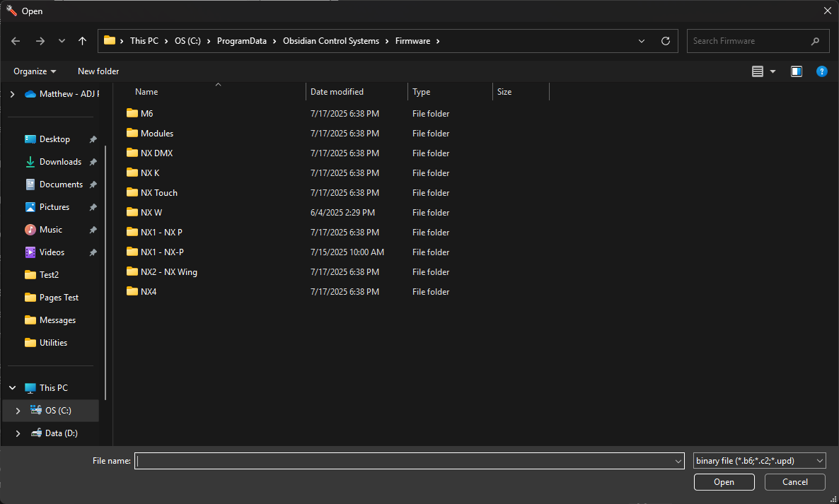Expand the OS (C:) tree node
The image size is (839, 504).
tap(18, 411)
